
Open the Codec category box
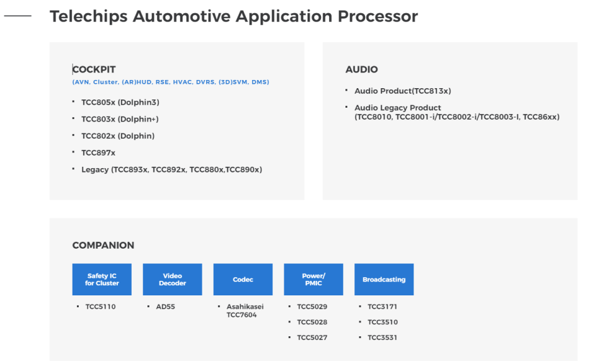pos(243,280)
